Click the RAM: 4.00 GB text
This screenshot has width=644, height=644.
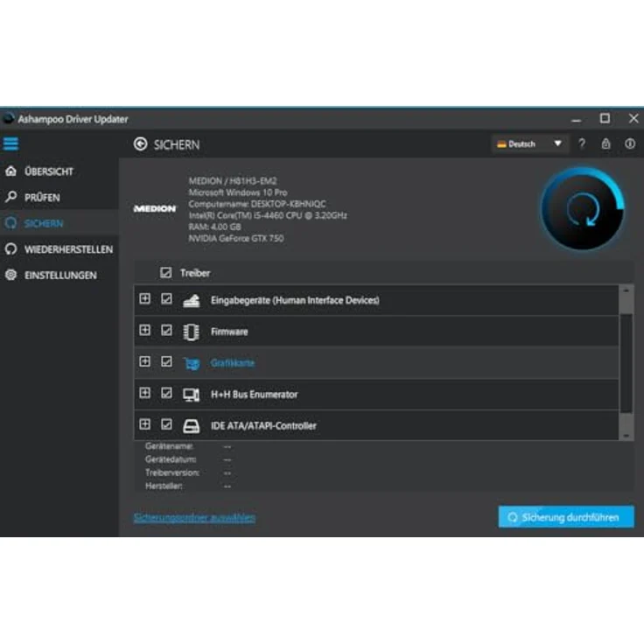coord(214,227)
